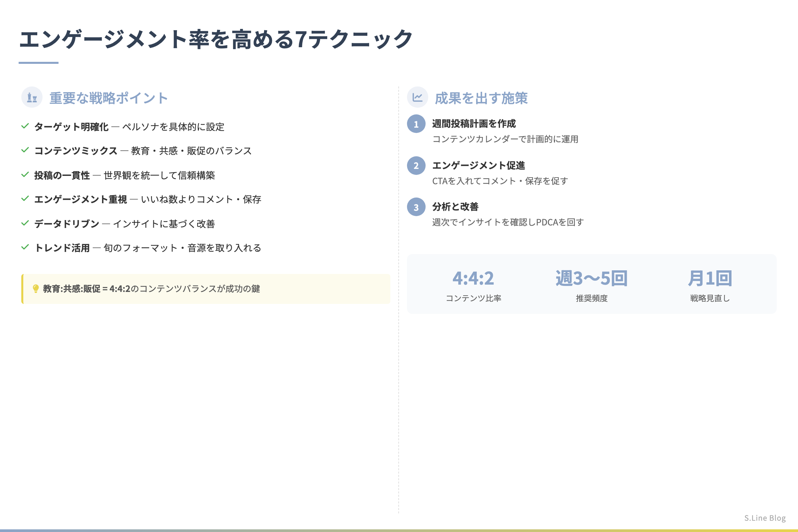Click the checkmark beside 投稿の一貫性

(x=25, y=174)
